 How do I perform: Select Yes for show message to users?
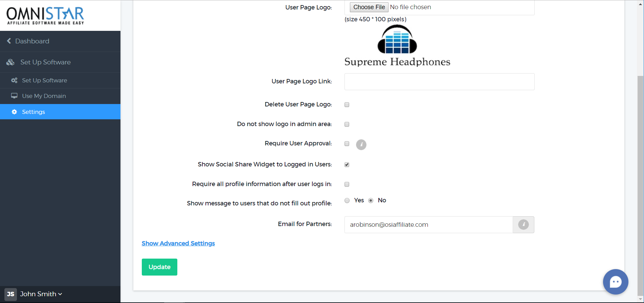(x=347, y=201)
